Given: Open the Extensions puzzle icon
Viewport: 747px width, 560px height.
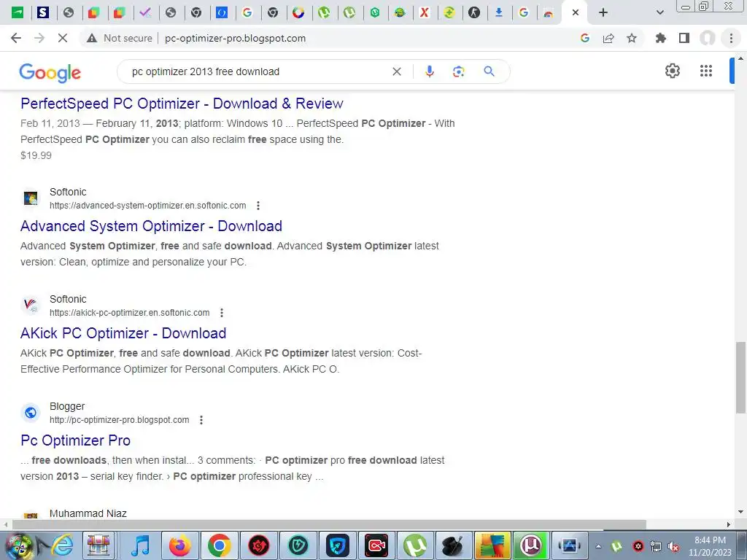Looking at the screenshot, I should point(661,38).
